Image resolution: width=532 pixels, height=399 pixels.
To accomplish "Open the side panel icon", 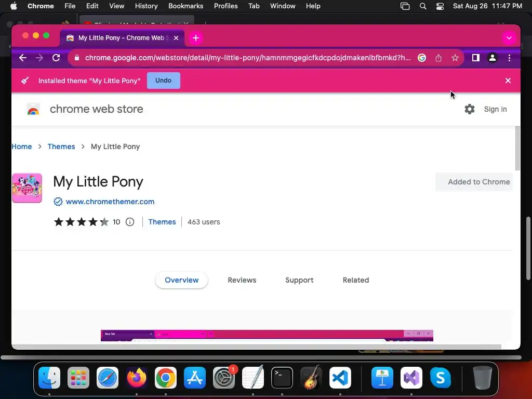I will click(476, 58).
